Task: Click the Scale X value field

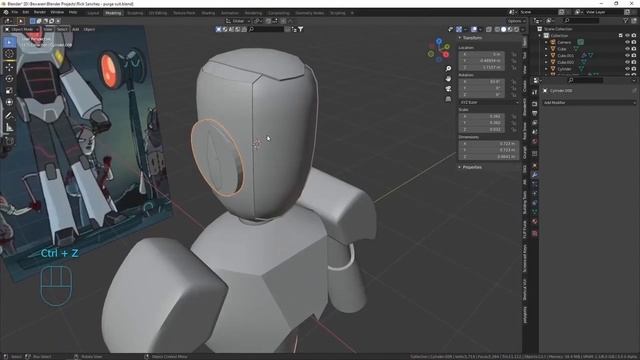Action: pyautogui.click(x=482, y=116)
